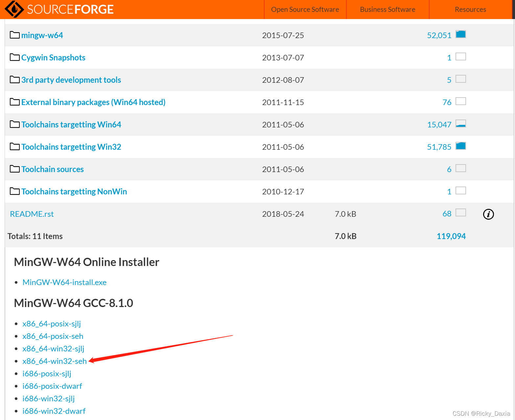515x420 pixels.
Task: Click the SourceForge diamond logo icon
Action: tap(14, 9)
